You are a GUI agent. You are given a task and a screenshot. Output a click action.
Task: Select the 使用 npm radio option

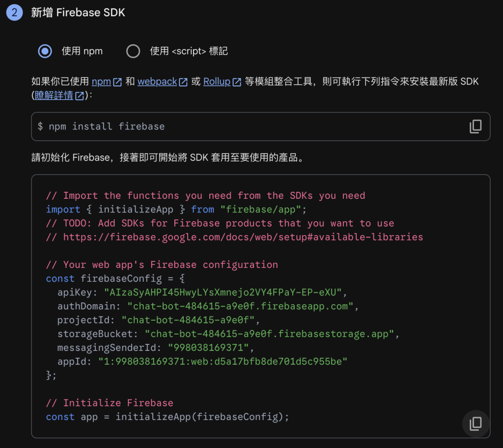(45, 51)
